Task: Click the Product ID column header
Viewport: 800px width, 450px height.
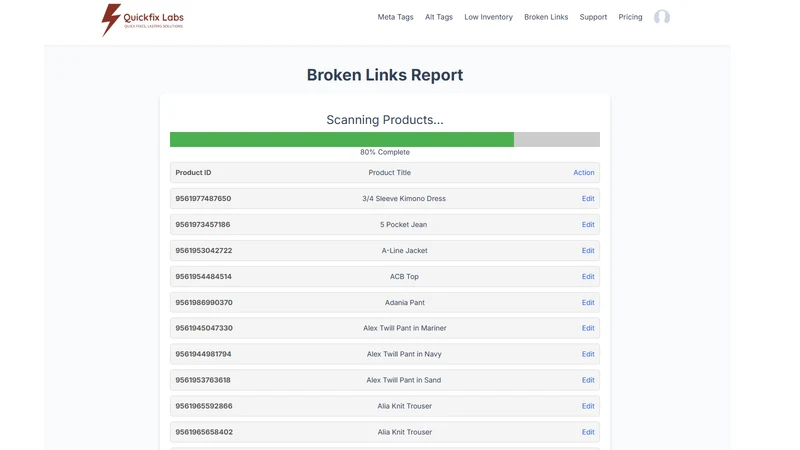Action: click(x=193, y=172)
